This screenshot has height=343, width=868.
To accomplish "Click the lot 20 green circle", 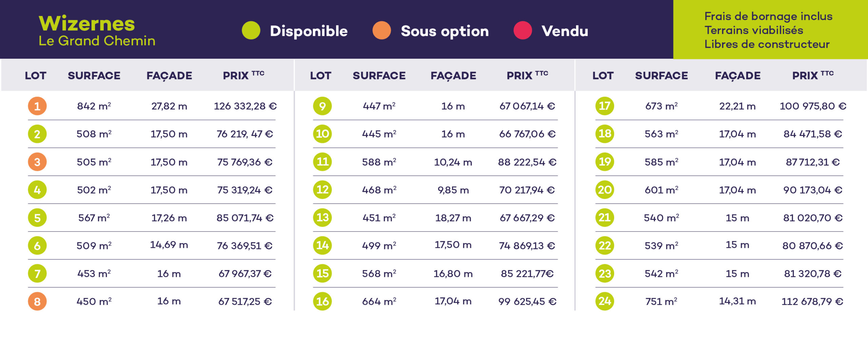I will (605, 190).
